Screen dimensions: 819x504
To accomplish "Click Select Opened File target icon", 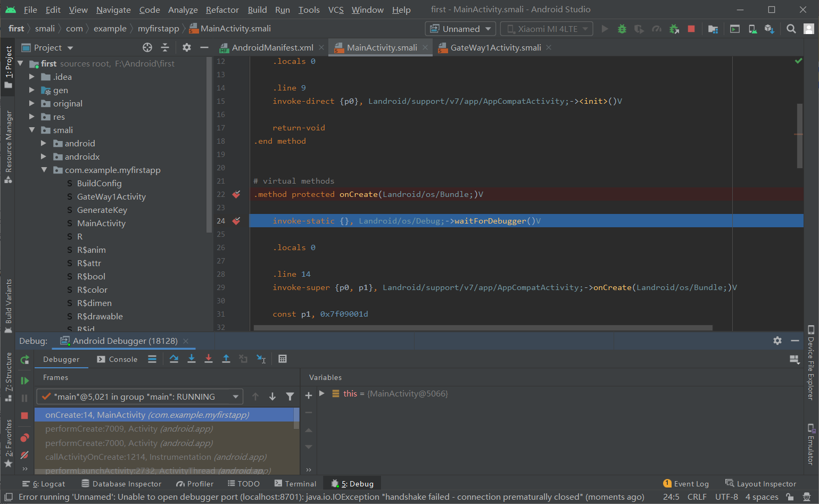I will [x=147, y=47].
